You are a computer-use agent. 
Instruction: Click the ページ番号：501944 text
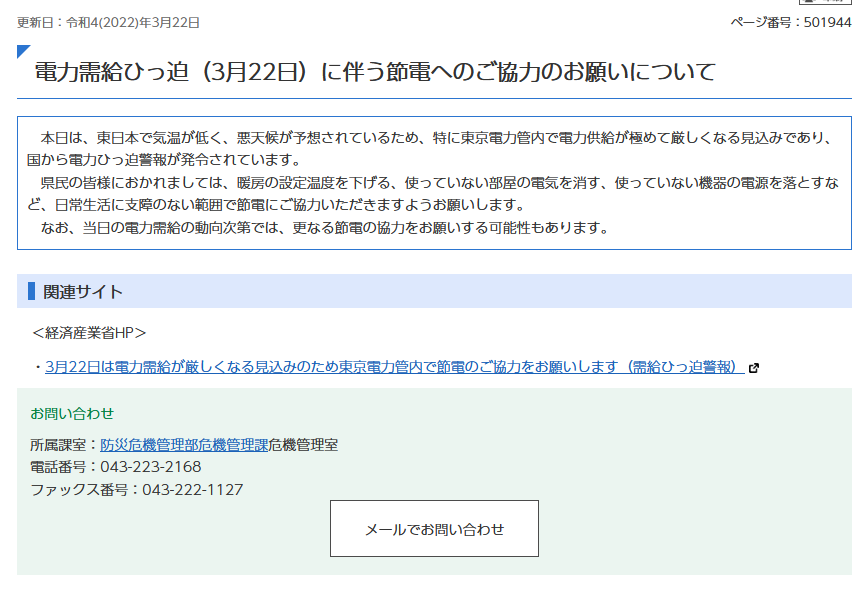tap(790, 23)
